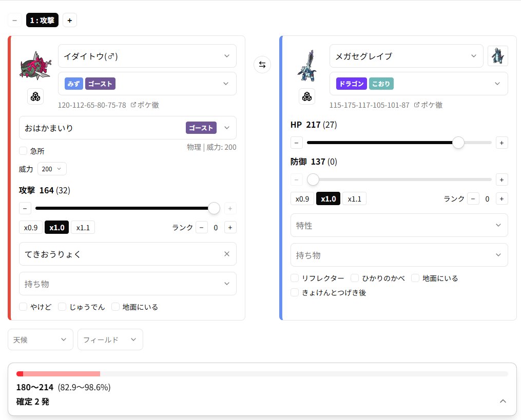Increase attacker ランク stage

[230, 227]
